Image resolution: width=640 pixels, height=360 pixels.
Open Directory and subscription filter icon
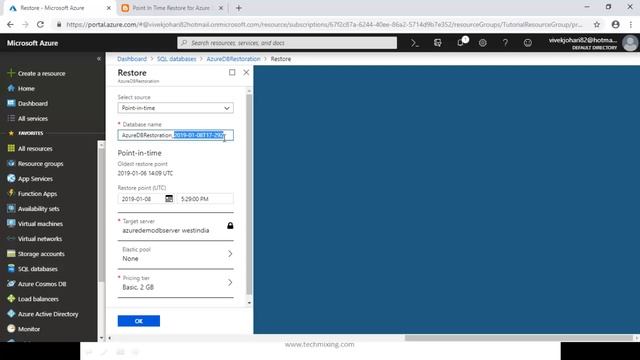pyautogui.click(x=438, y=43)
